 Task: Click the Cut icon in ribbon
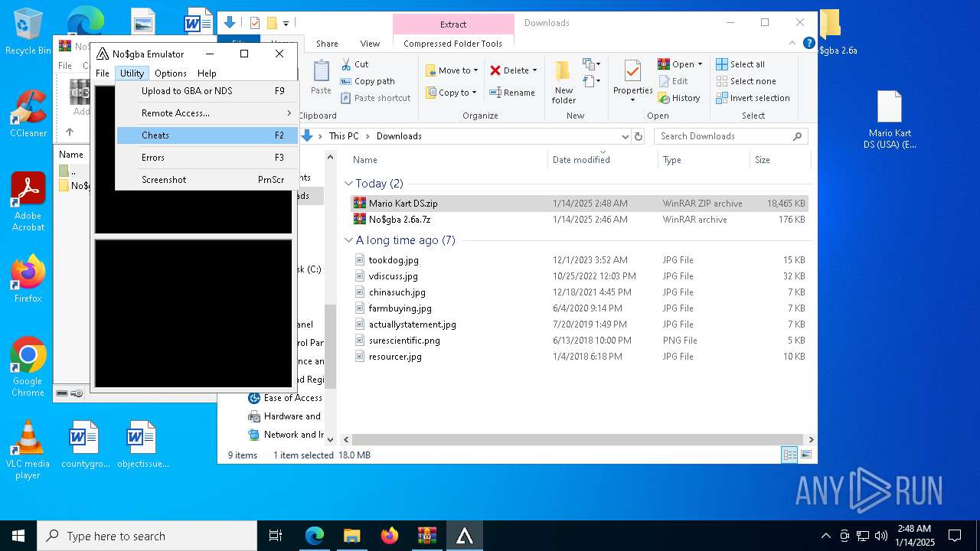[355, 64]
